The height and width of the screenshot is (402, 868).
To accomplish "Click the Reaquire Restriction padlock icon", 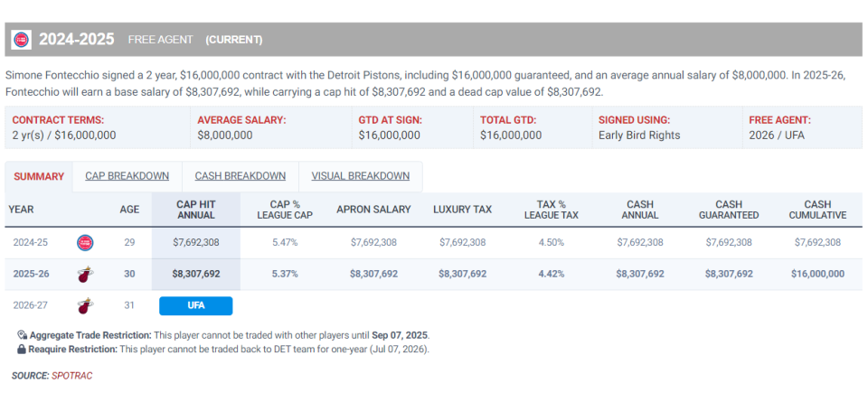I will pos(22,349).
